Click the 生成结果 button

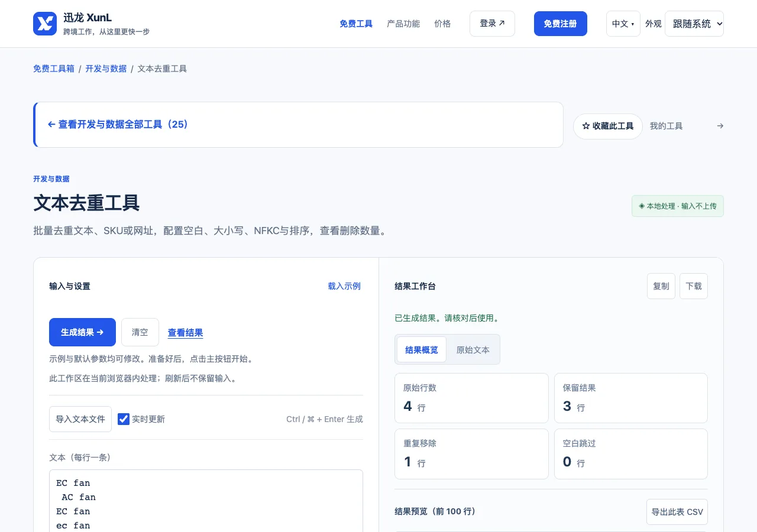82,332
